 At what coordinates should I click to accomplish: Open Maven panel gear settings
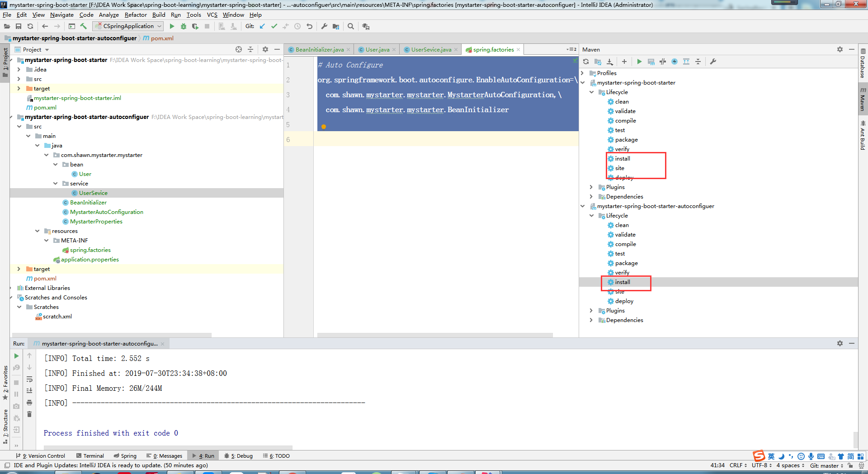pyautogui.click(x=840, y=49)
